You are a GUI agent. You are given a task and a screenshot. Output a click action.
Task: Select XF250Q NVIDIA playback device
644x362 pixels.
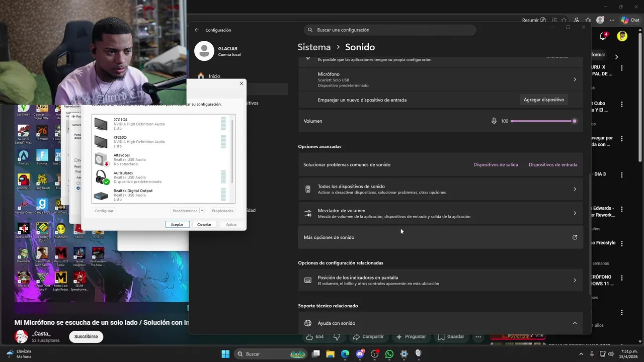coord(161,142)
